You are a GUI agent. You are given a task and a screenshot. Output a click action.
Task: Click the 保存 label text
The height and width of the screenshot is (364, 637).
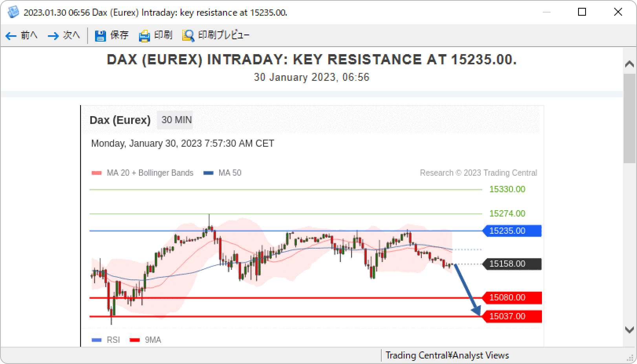coord(119,35)
